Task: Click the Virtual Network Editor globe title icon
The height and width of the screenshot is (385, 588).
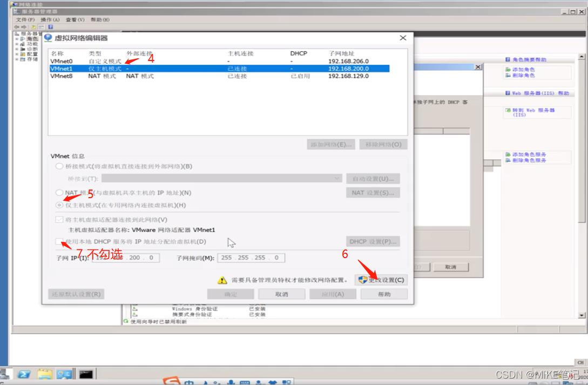Action: 48,38
